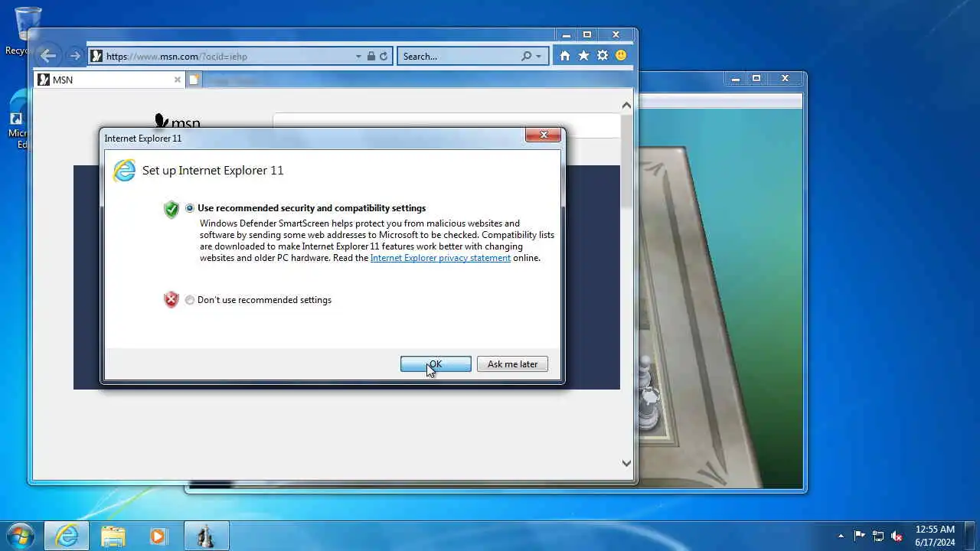
Task: Expand search provider dropdown arrow
Action: 539,56
